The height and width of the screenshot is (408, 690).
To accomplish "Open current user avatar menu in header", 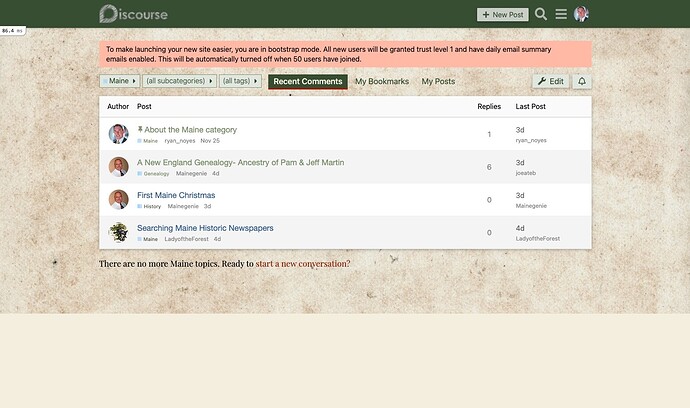I will 581,14.
